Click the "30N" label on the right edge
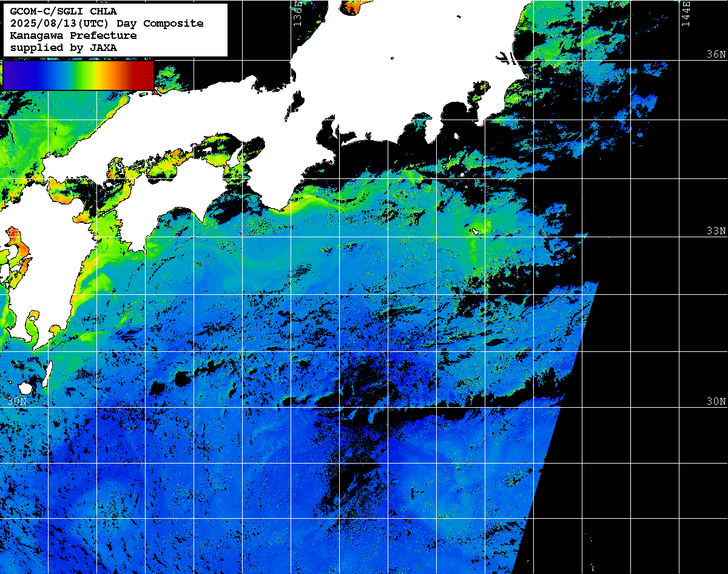Image resolution: width=728 pixels, height=574 pixels. [716, 401]
